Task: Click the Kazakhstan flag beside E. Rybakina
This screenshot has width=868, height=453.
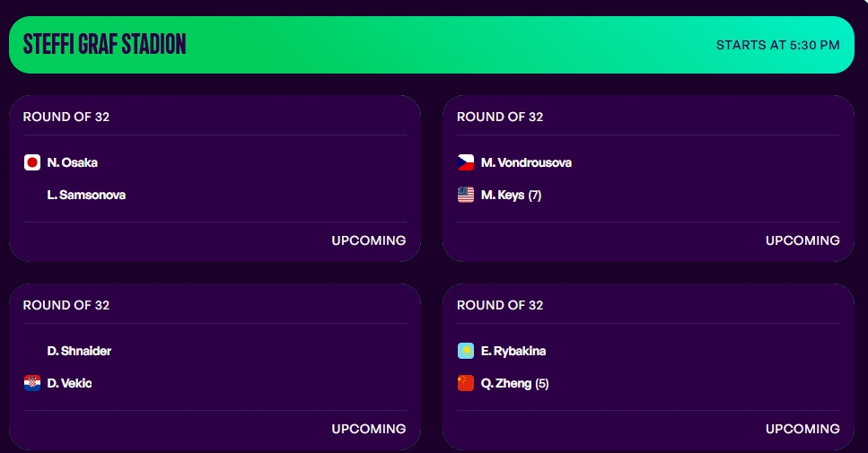Action: pyautogui.click(x=466, y=351)
